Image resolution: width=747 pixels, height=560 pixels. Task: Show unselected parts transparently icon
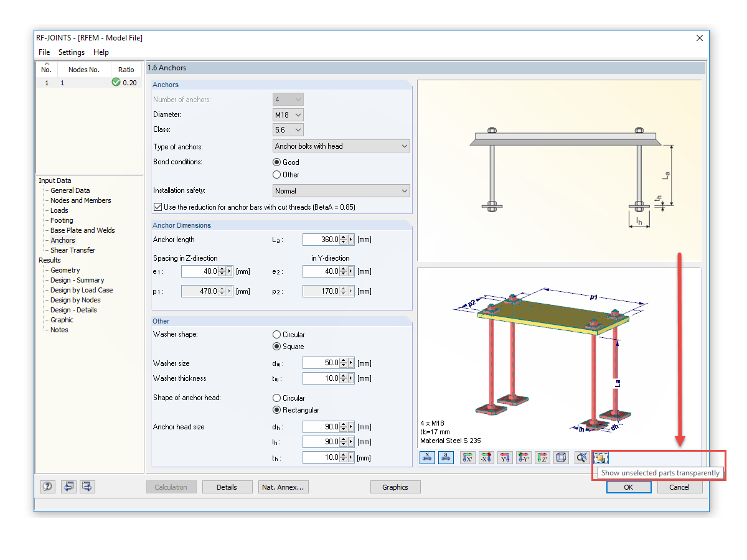[600, 458]
